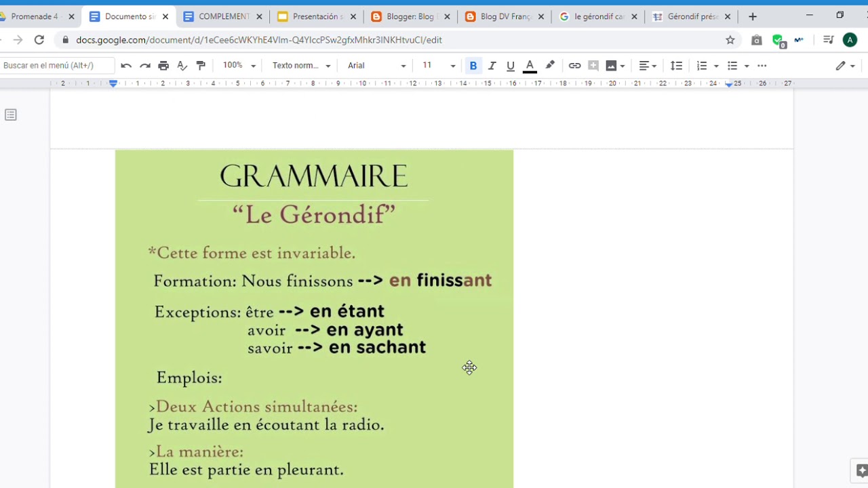Click the numbered list icon
The width and height of the screenshot is (868, 488).
pyautogui.click(x=702, y=66)
